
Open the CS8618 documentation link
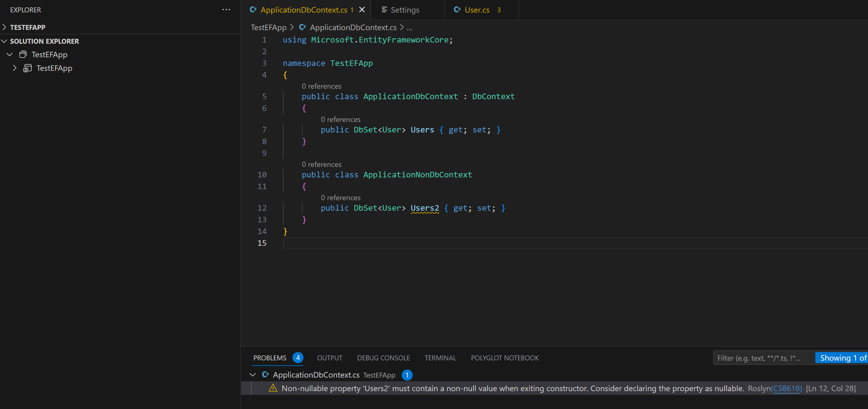click(x=787, y=388)
